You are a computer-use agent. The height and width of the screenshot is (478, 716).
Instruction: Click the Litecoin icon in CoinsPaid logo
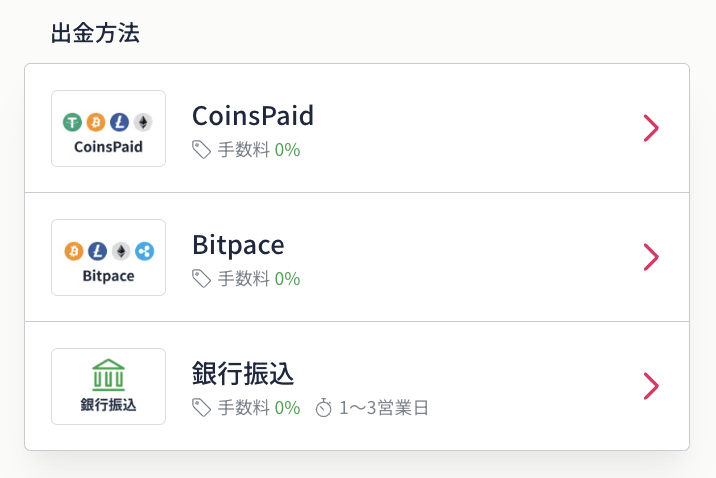pyautogui.click(x=120, y=122)
